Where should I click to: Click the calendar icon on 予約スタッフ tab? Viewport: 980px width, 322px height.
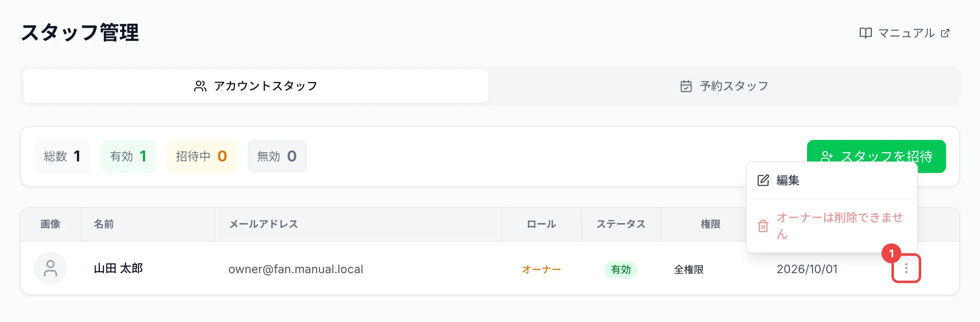[686, 86]
